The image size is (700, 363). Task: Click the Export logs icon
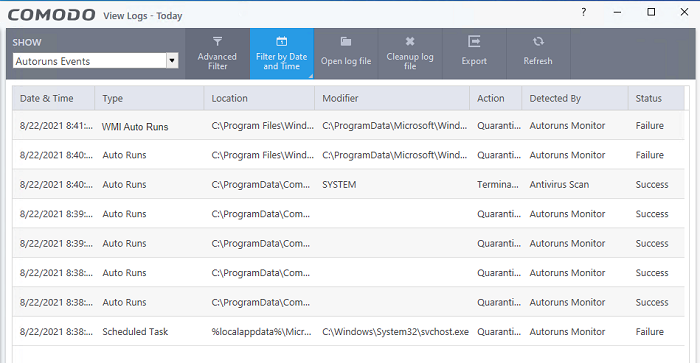pyautogui.click(x=474, y=42)
